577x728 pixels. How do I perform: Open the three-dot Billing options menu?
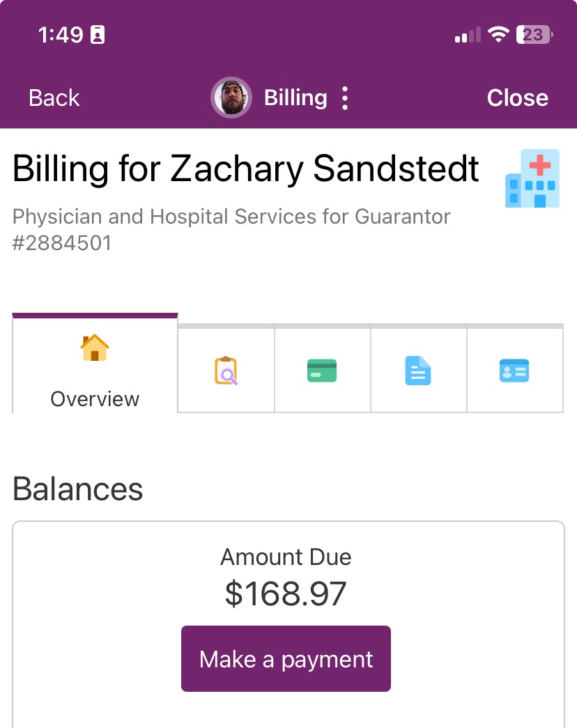coord(344,98)
